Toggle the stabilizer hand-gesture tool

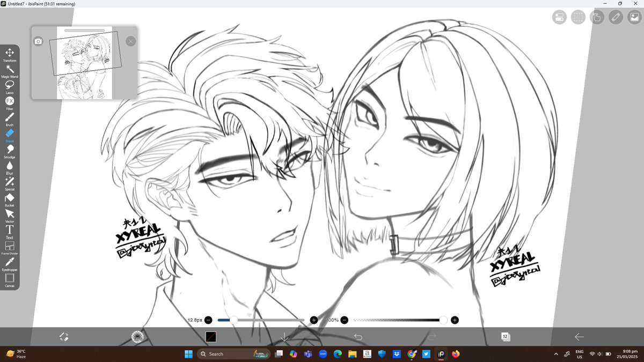point(596,17)
